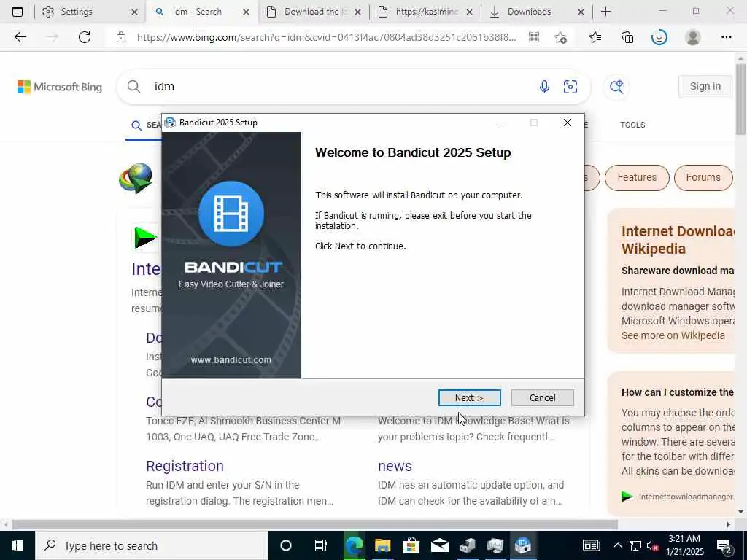
Task: Open Microsoft Store from taskbar
Action: click(x=411, y=545)
